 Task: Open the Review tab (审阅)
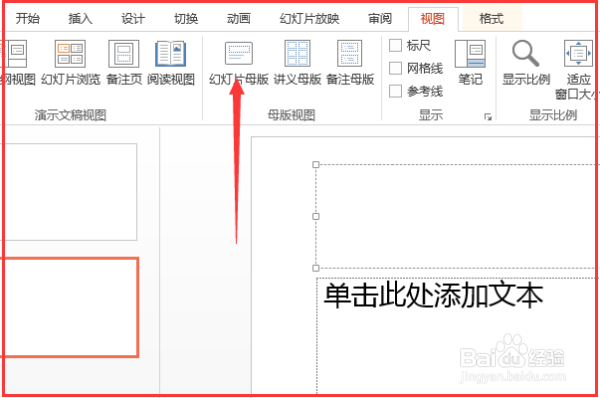(x=380, y=18)
